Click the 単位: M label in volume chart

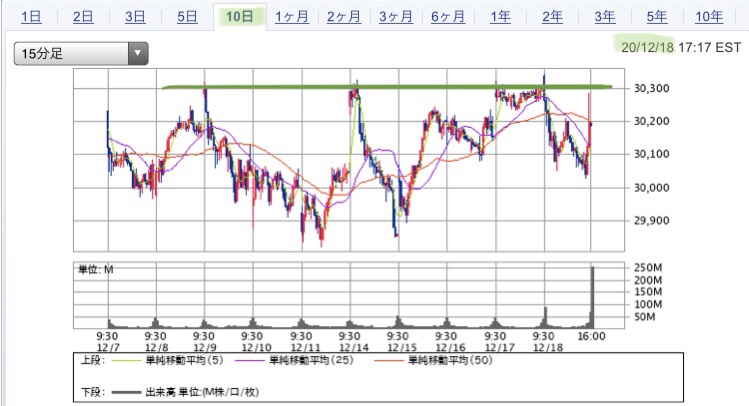[x=96, y=270]
